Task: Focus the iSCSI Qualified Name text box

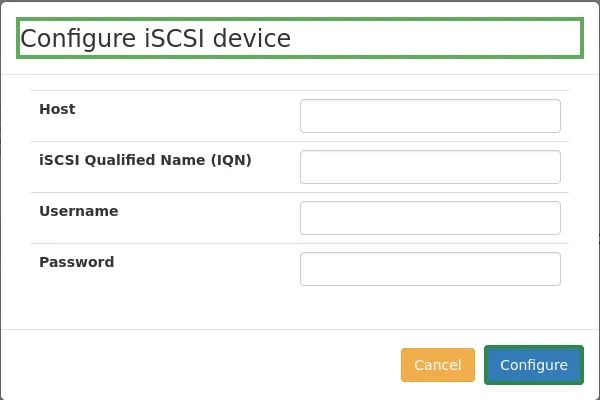Action: pos(430,167)
